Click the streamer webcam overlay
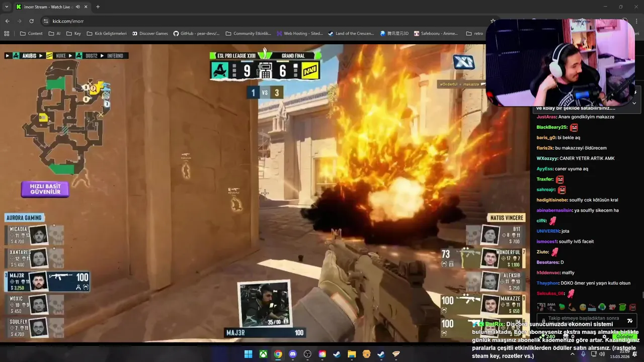Viewport: 644px width, 362px height. (560, 63)
